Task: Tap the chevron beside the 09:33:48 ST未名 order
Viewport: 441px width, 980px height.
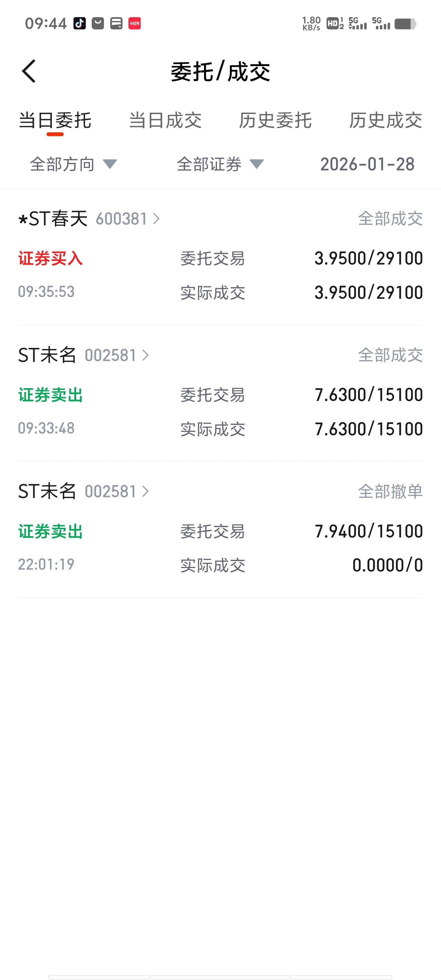Action: (x=145, y=355)
